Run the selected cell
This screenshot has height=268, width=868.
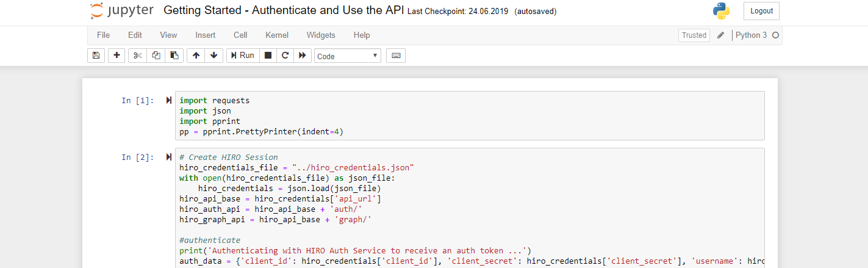coord(242,56)
